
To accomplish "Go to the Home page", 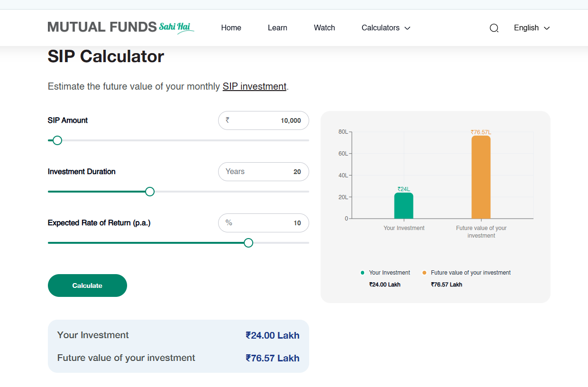I will pyautogui.click(x=231, y=28).
